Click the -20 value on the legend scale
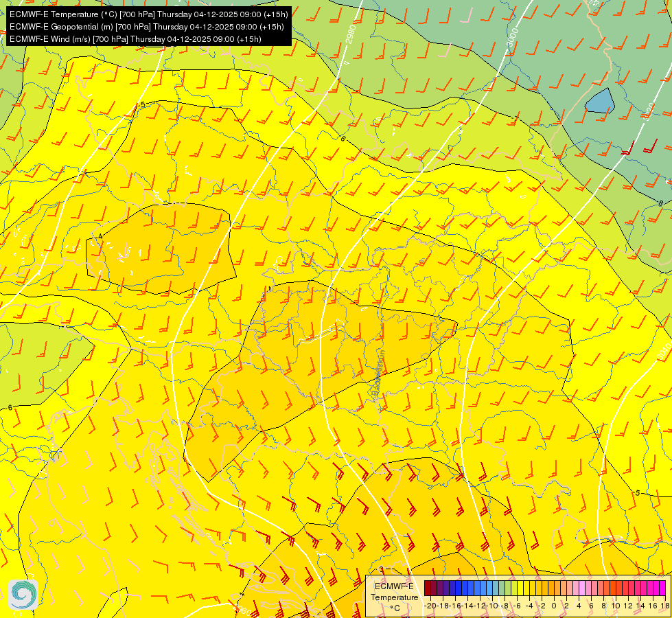This screenshot has height=618, width=672. (x=430, y=606)
